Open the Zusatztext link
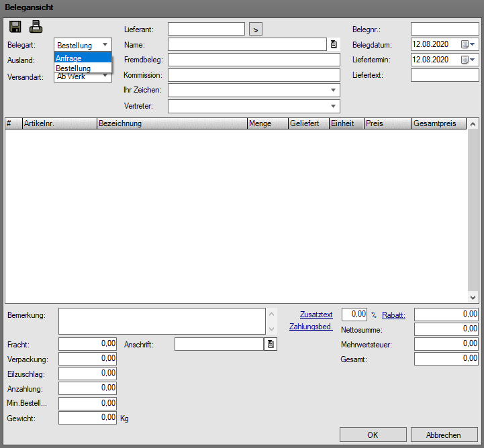Screen dimensions: 484x448 (x=316, y=315)
